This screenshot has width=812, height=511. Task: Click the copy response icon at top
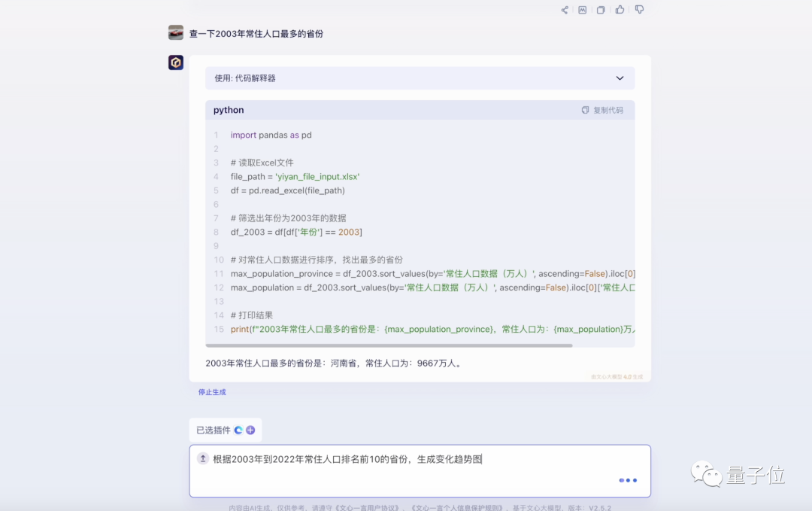(601, 10)
